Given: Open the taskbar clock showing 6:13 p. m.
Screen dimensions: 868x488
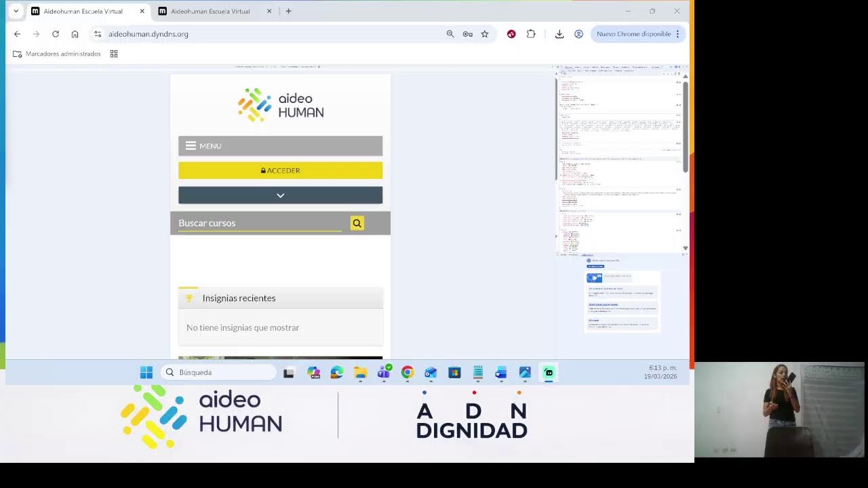Looking at the screenshot, I should tap(662, 372).
